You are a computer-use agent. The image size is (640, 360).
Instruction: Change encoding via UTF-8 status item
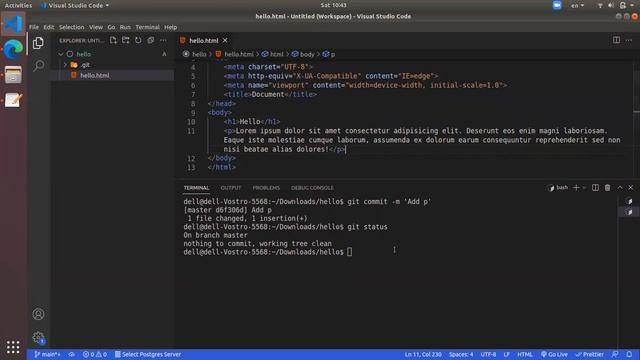[488, 354]
